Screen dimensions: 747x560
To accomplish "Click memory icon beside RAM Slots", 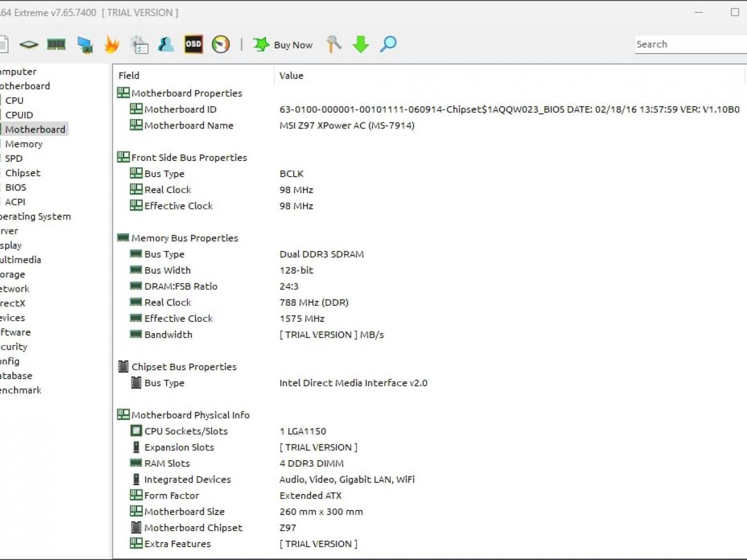I will [136, 463].
